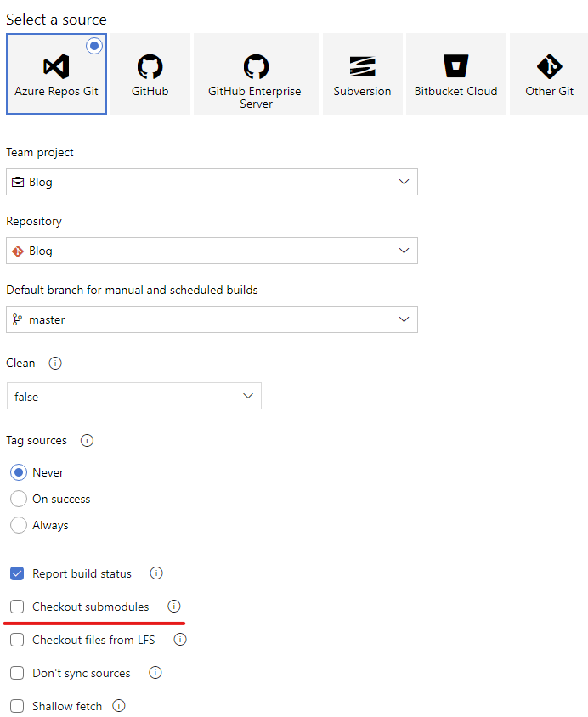
Task: Open info icon beside Report build status
Action: [x=156, y=573]
